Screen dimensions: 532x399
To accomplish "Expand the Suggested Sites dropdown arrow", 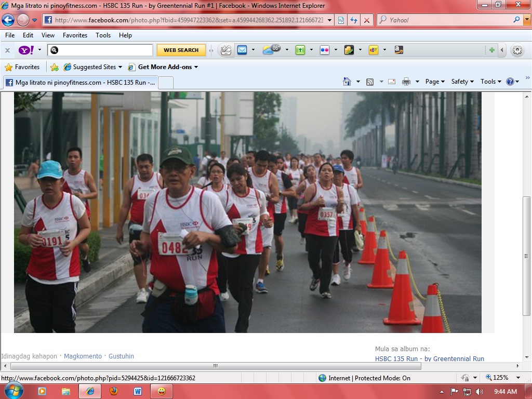I will (x=120, y=66).
